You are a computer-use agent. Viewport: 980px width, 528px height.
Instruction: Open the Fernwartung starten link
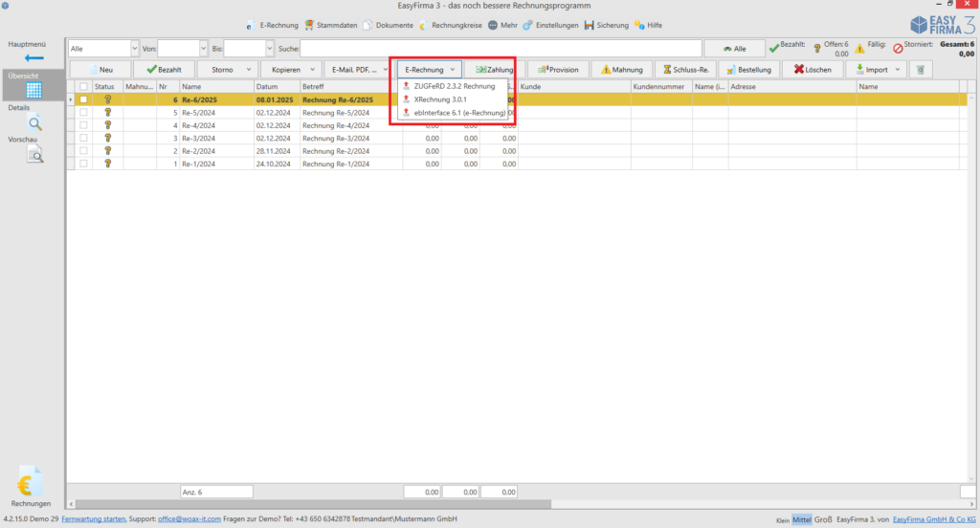94,518
